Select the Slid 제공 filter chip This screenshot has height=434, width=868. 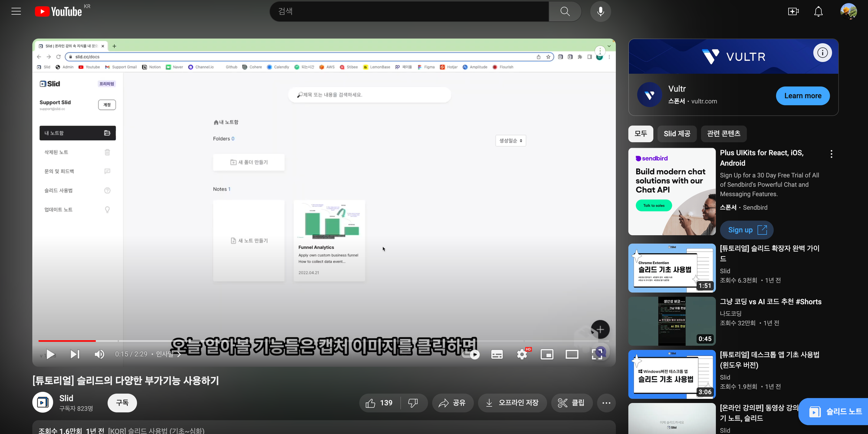(677, 134)
